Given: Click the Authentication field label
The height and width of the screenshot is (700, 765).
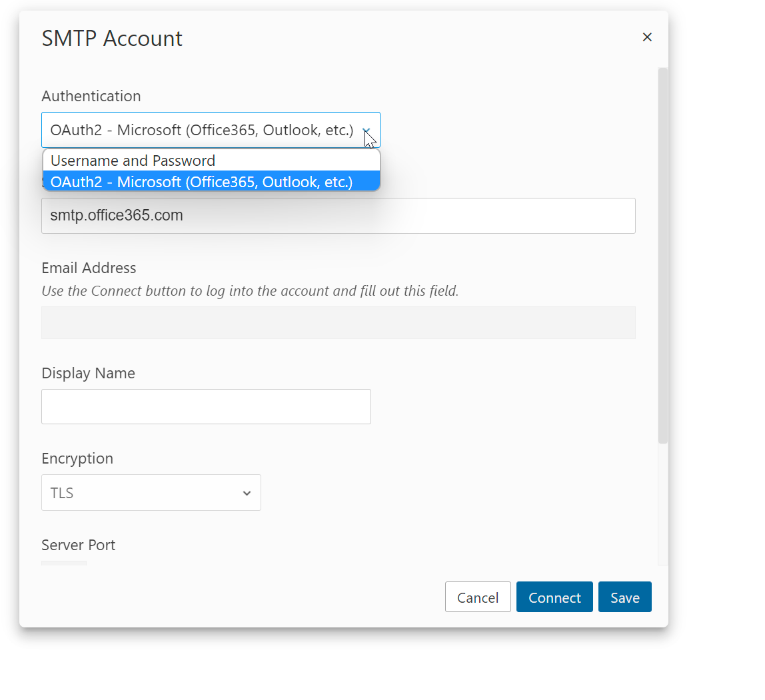Looking at the screenshot, I should (x=91, y=96).
